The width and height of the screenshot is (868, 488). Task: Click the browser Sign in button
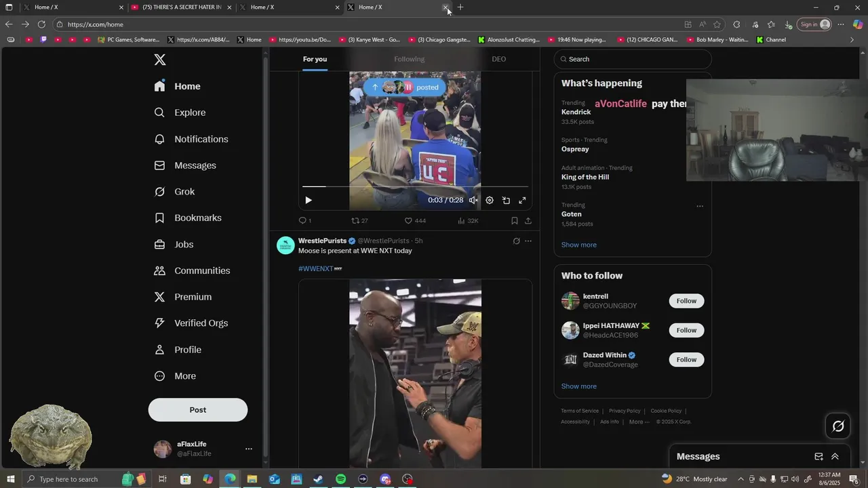(x=814, y=24)
